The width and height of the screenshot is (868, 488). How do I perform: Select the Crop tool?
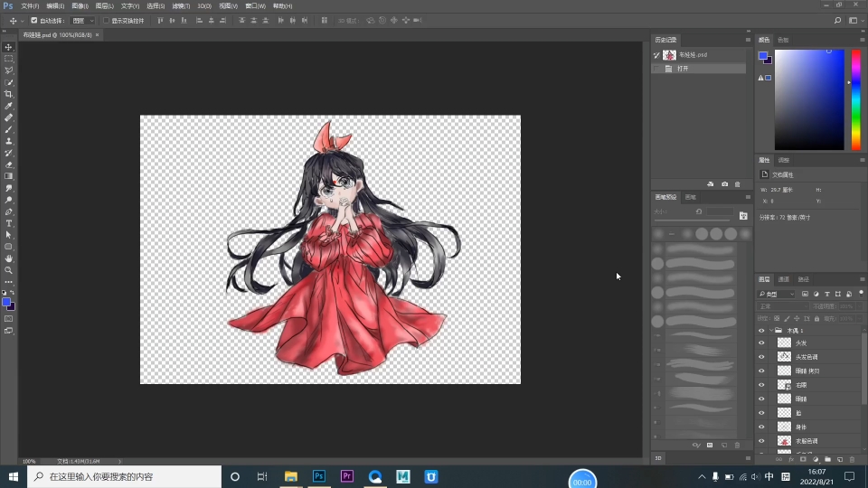9,94
